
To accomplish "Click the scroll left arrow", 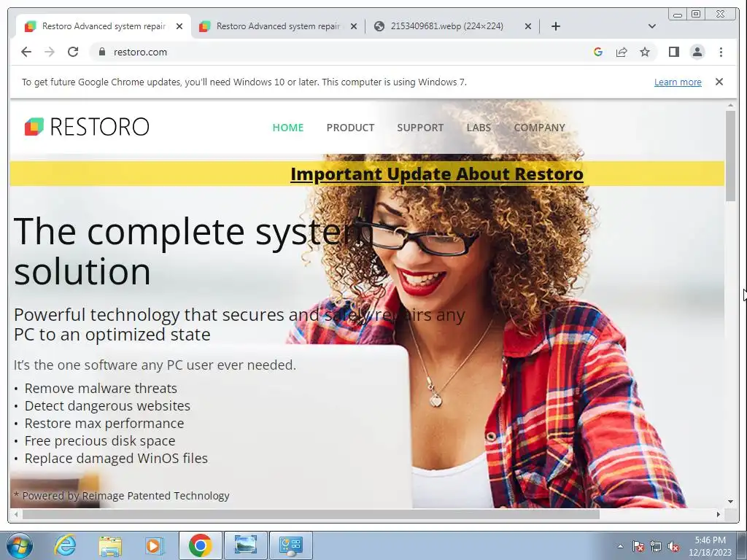I will coord(16,514).
